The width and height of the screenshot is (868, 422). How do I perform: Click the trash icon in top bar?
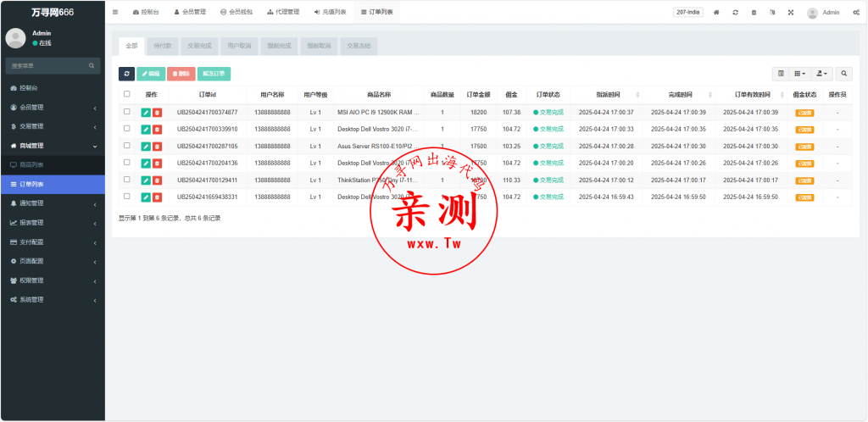click(754, 12)
